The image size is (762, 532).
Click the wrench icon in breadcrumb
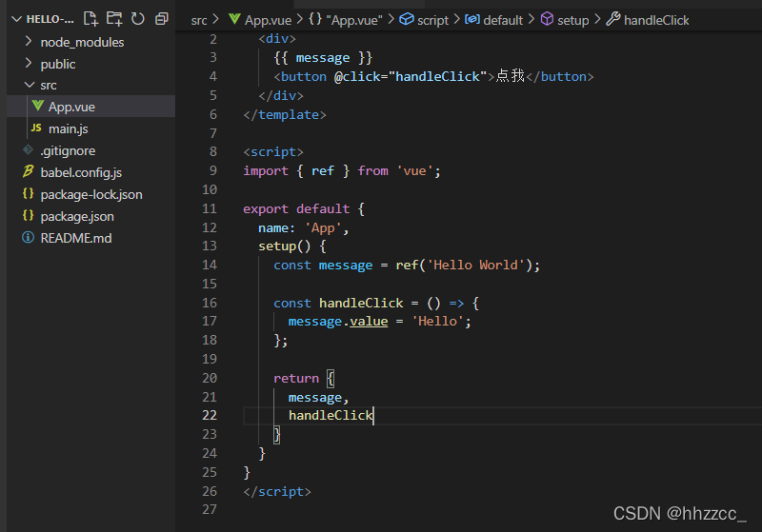point(612,19)
